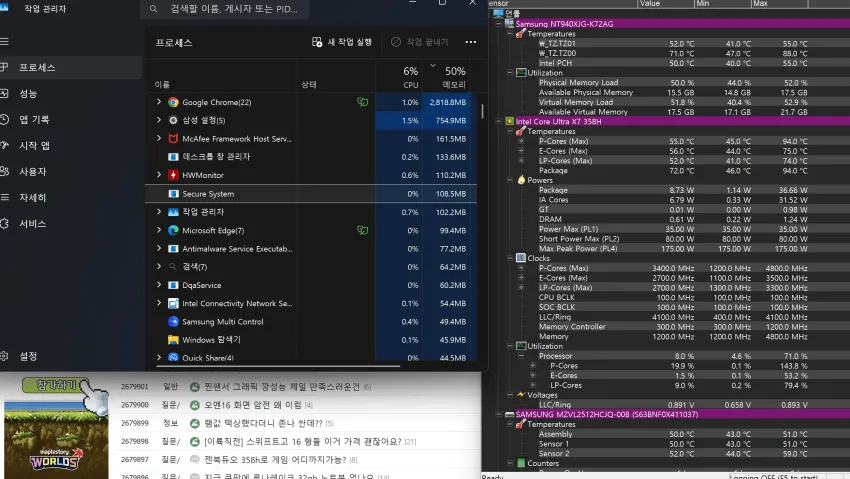Screen dimensions: 850x479
Task: Sort processes by 상태 column header
Action: [309, 85]
